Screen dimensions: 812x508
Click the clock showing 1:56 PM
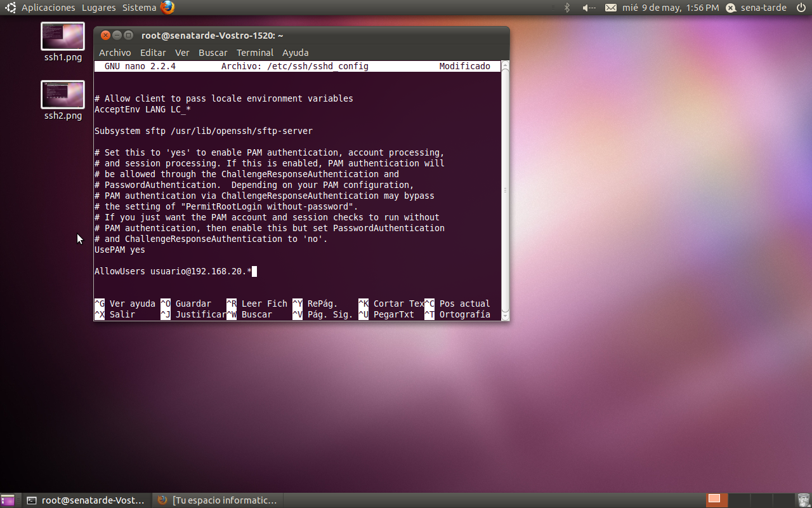pyautogui.click(x=671, y=8)
